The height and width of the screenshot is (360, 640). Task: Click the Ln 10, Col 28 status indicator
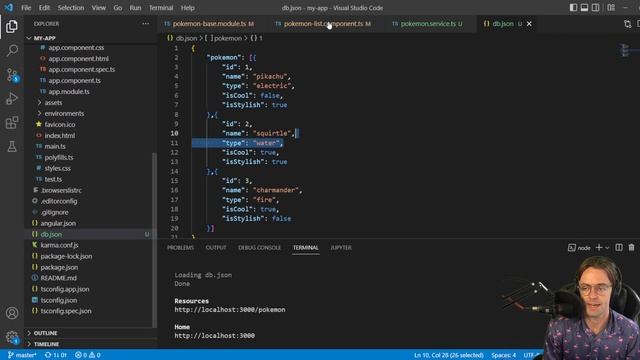[448, 355]
